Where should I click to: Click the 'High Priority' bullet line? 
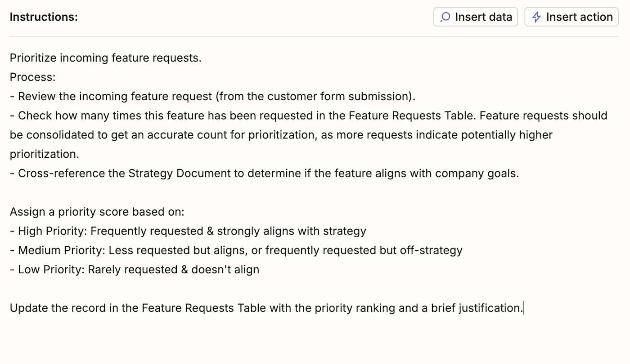point(188,231)
